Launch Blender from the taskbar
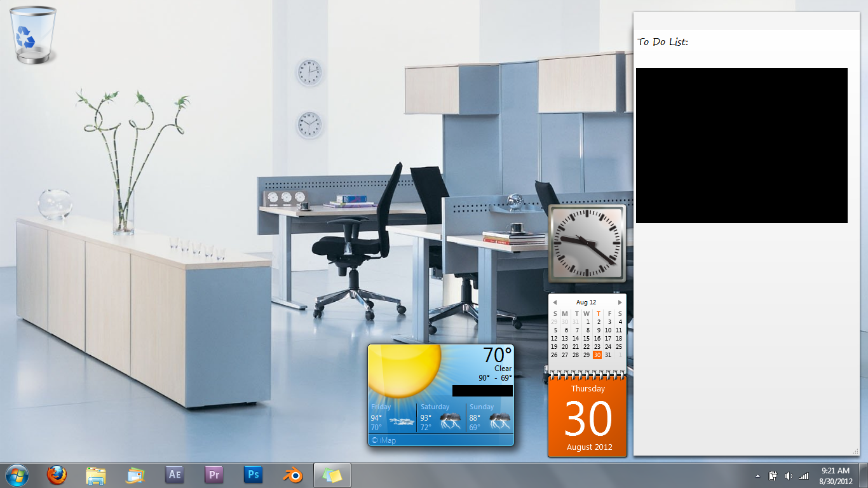 [293, 475]
